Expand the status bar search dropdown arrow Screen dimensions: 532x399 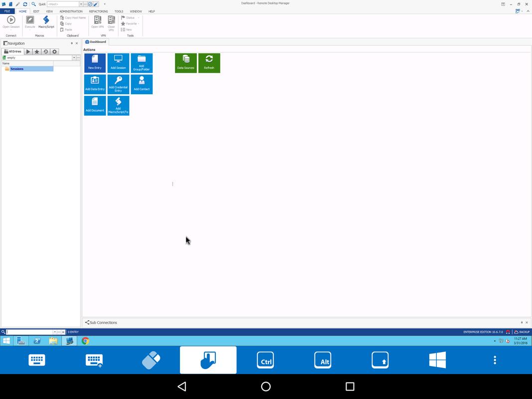click(x=55, y=332)
